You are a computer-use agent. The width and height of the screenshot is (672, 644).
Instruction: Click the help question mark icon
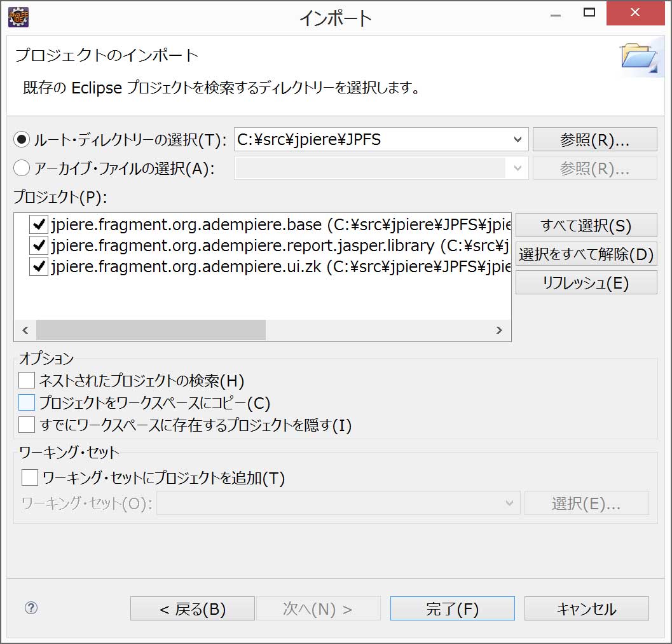31,608
